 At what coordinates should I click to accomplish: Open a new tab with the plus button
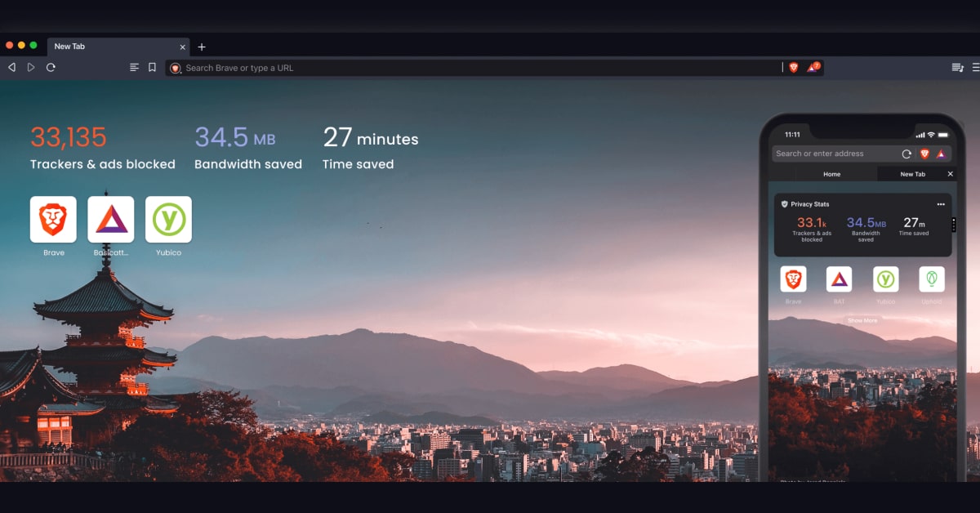click(202, 47)
